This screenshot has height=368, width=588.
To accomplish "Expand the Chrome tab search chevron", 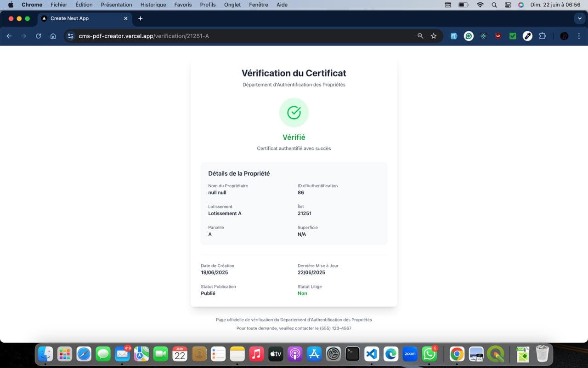I will click(x=579, y=18).
